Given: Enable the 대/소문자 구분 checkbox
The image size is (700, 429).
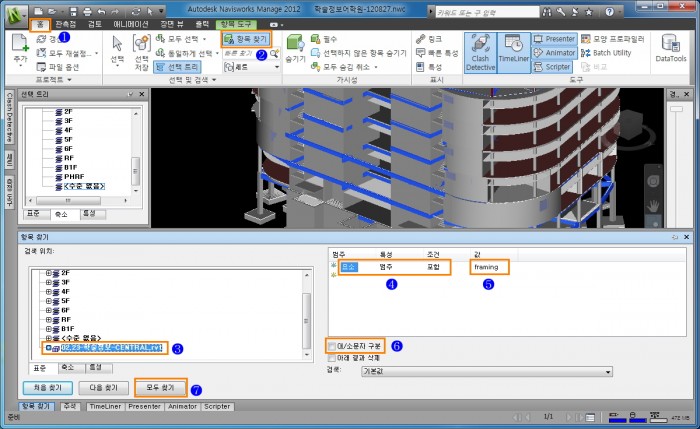Looking at the screenshot, I should pyautogui.click(x=332, y=345).
